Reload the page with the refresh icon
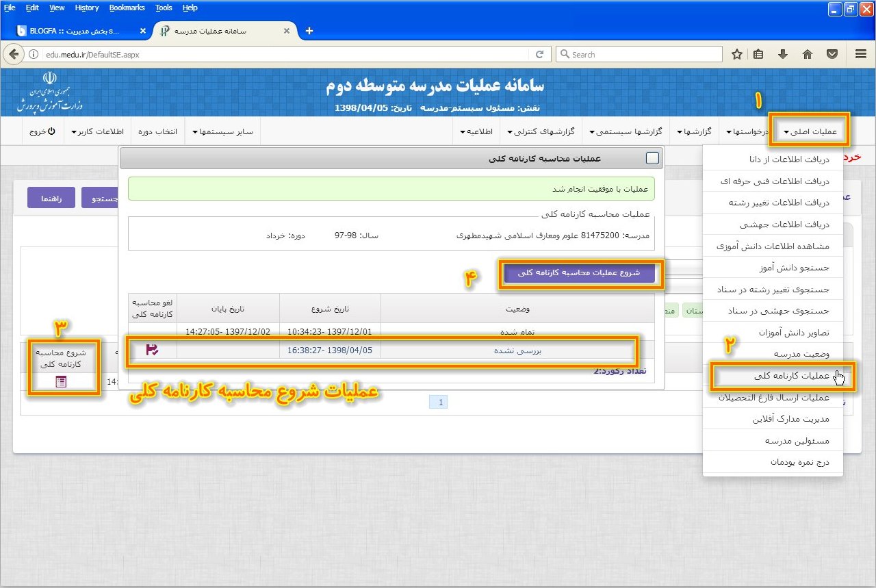 pyautogui.click(x=540, y=54)
